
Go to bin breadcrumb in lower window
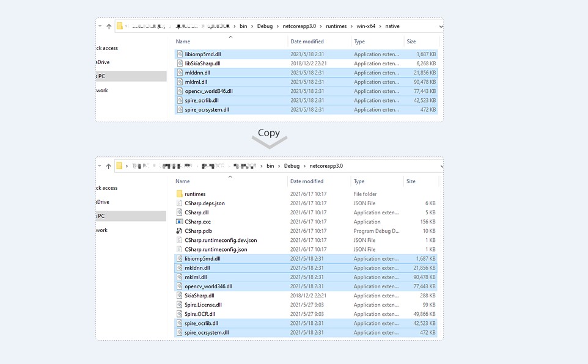[270, 166]
